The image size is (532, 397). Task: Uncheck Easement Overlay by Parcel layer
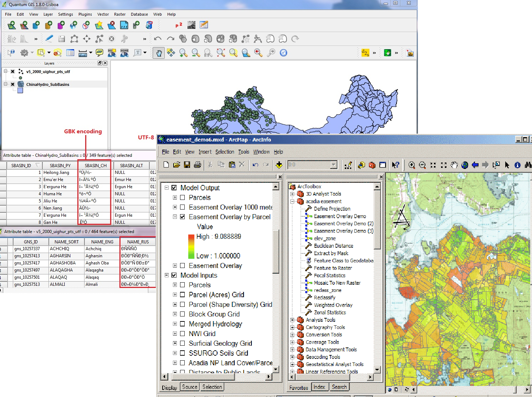[183, 217]
